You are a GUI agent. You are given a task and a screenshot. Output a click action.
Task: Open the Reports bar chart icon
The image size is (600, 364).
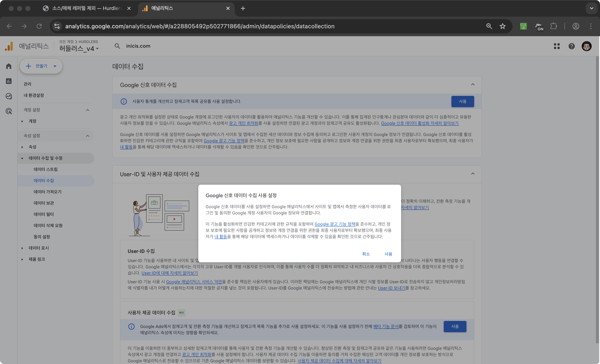pos(9,81)
